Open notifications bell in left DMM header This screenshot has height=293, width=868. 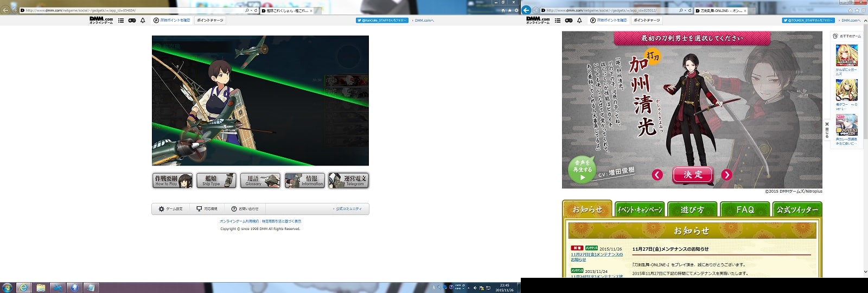point(143,21)
